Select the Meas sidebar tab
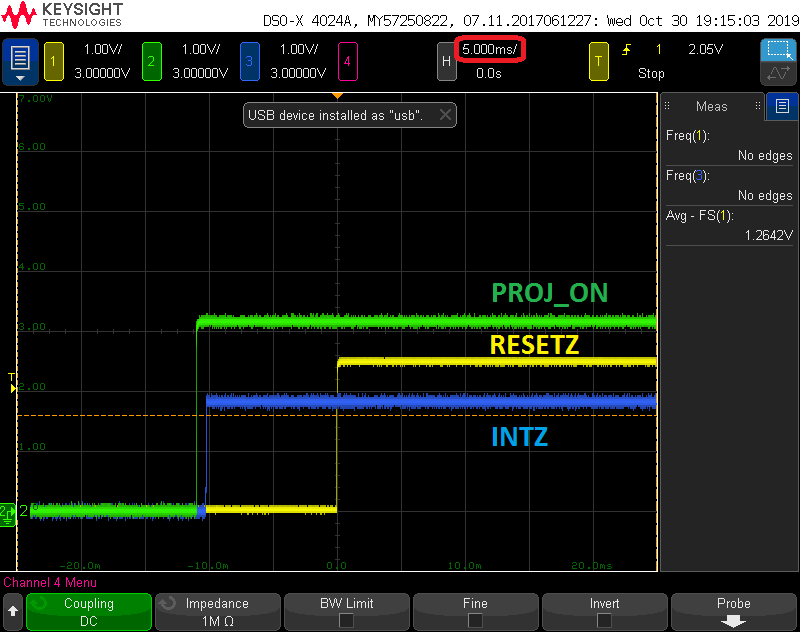 point(712,106)
